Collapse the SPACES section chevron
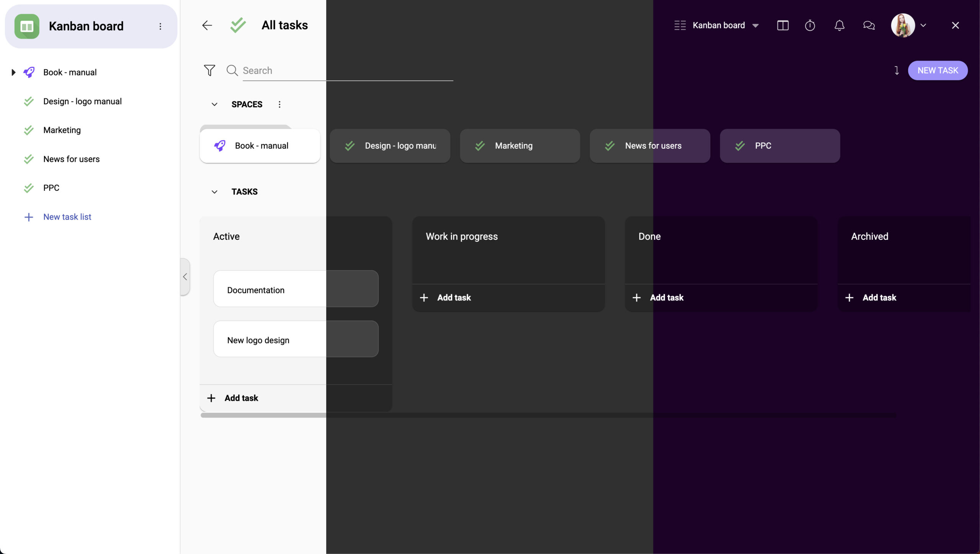Viewport: 980px width, 554px height. pos(214,105)
